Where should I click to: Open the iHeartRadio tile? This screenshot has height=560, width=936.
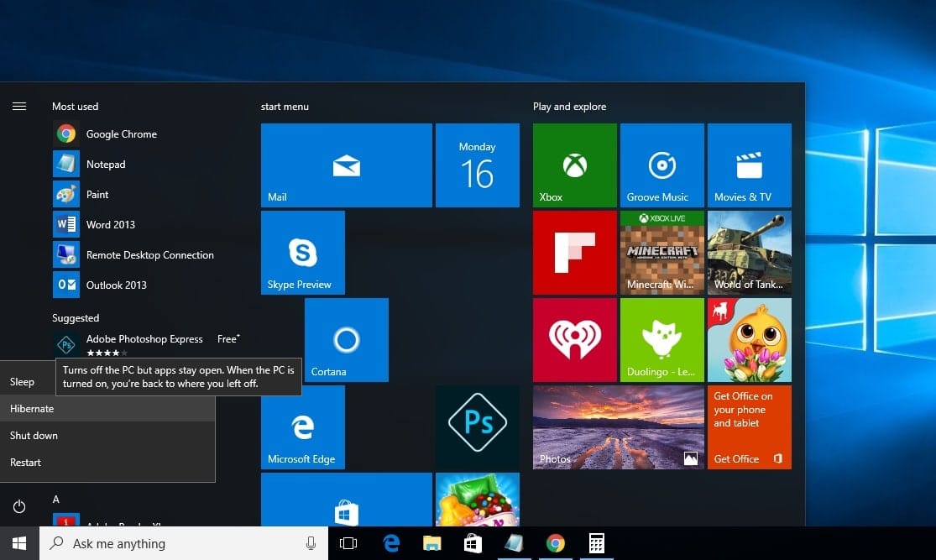[575, 340]
